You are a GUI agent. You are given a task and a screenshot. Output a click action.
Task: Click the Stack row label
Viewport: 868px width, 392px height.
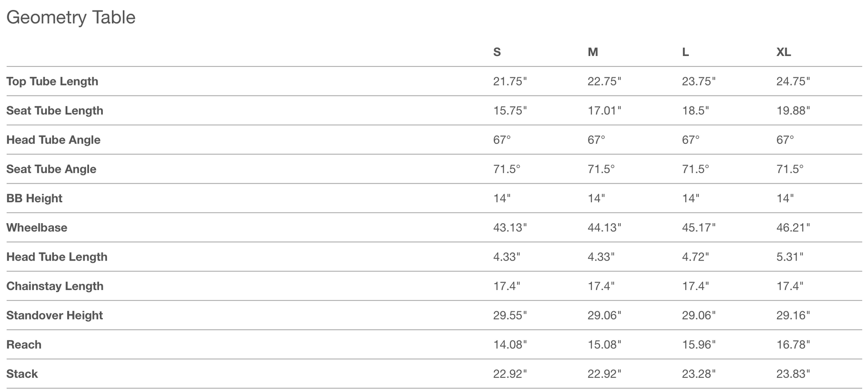(22, 374)
